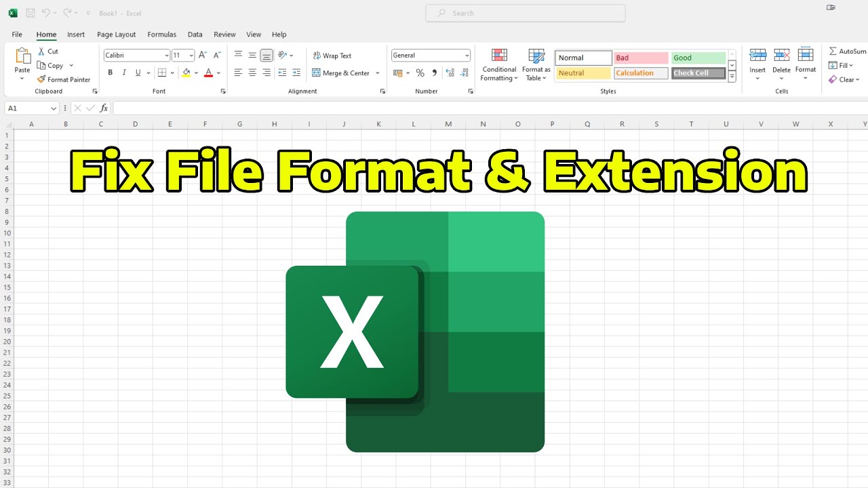Undo the last action
The width and height of the screenshot is (868, 488).
coord(45,13)
